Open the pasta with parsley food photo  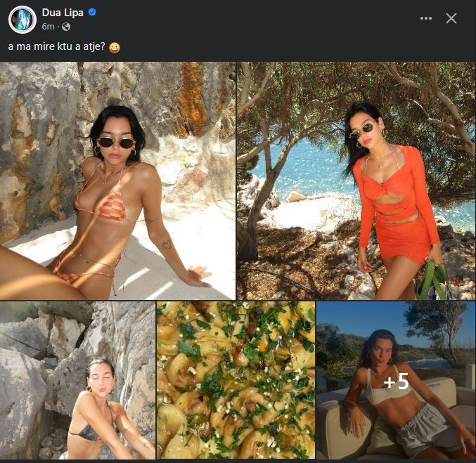[236, 380]
